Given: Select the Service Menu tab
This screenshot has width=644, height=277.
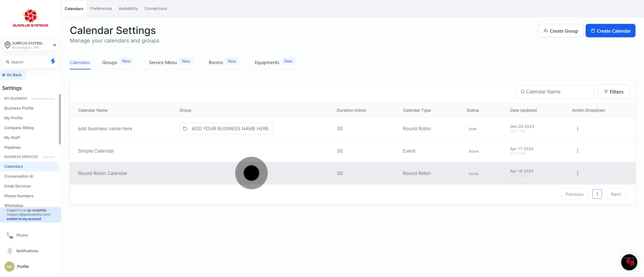Looking at the screenshot, I should pos(163,63).
